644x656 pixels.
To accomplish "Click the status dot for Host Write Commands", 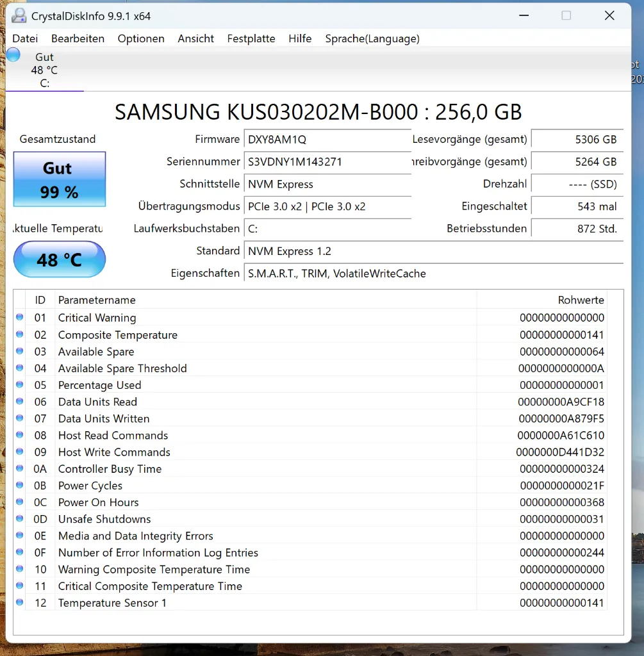I will click(20, 452).
